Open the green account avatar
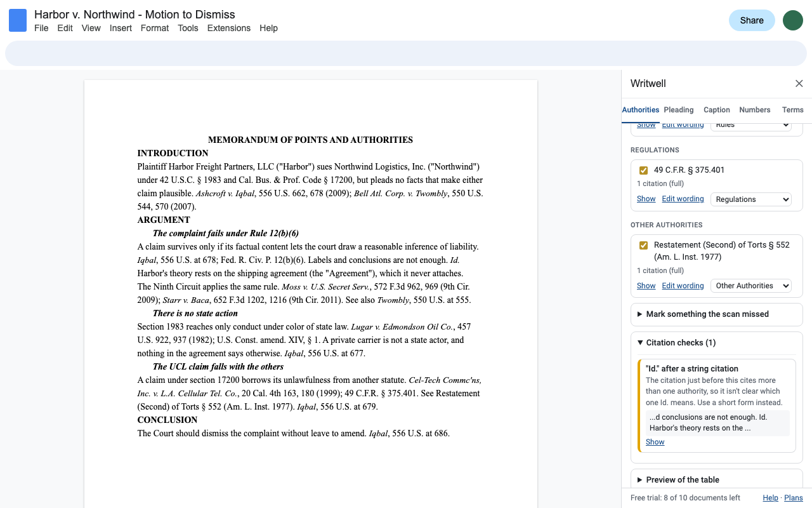812x508 pixels. tap(793, 20)
